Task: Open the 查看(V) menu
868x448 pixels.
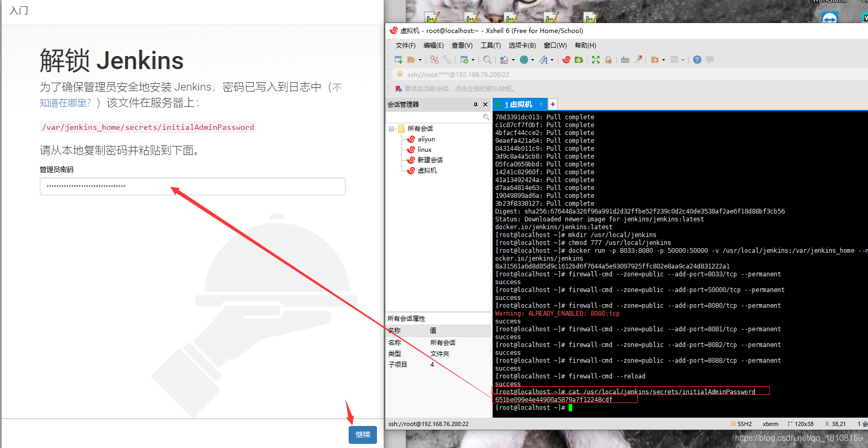Action: click(x=462, y=46)
